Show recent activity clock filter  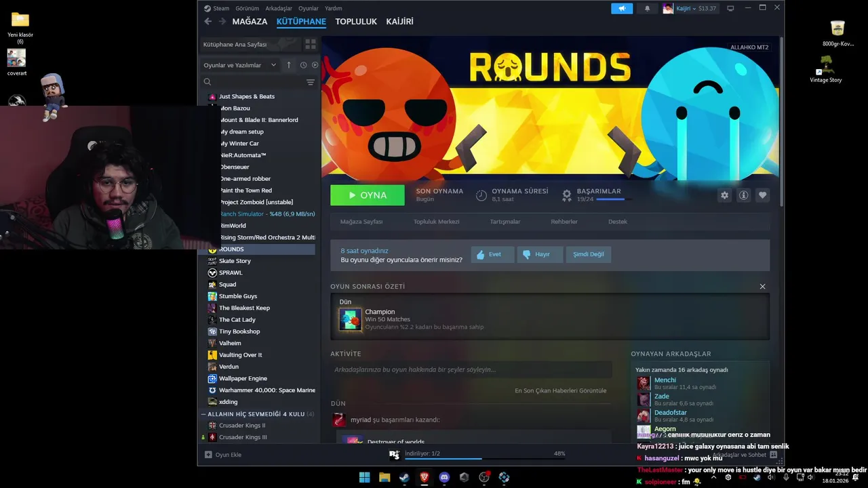point(303,65)
